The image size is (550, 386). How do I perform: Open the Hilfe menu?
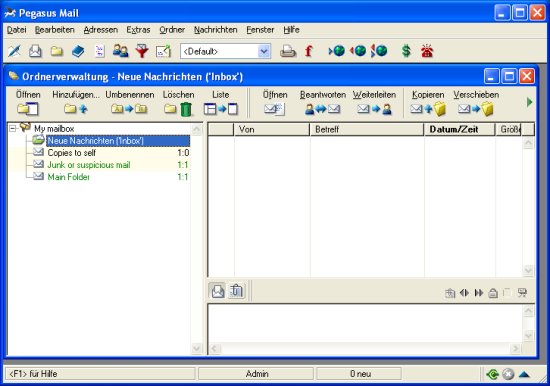pos(291,30)
